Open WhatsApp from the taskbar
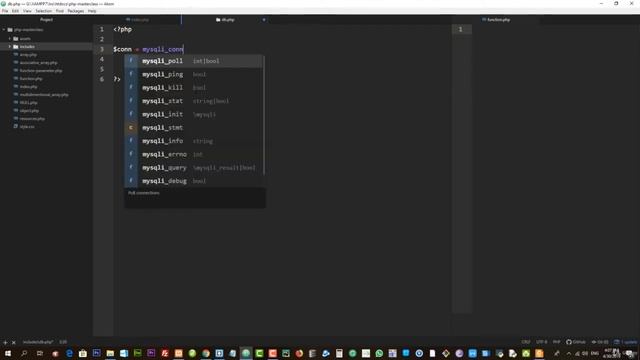 click(379, 353)
